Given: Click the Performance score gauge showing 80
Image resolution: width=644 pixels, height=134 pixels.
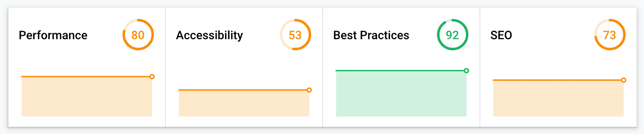Looking at the screenshot, I should pos(138,35).
